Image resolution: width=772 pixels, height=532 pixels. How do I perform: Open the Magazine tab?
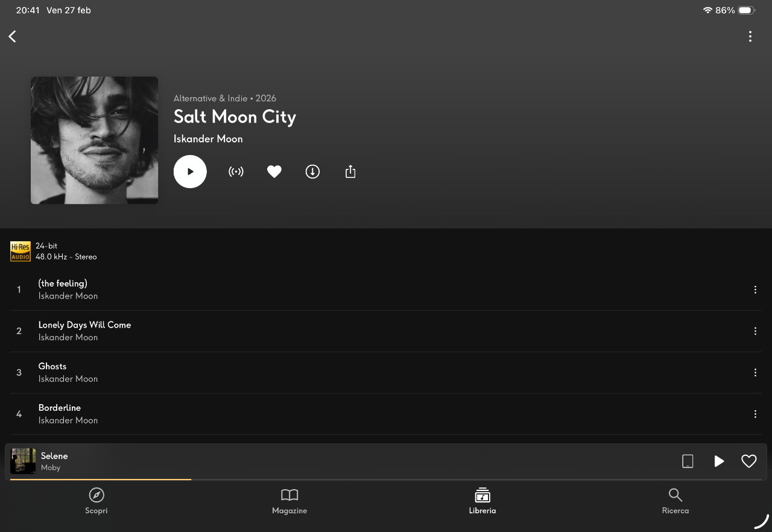(x=289, y=501)
